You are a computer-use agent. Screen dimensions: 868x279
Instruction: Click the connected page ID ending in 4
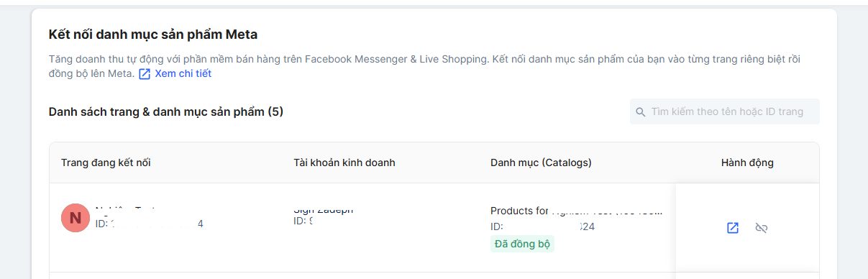[x=150, y=224]
